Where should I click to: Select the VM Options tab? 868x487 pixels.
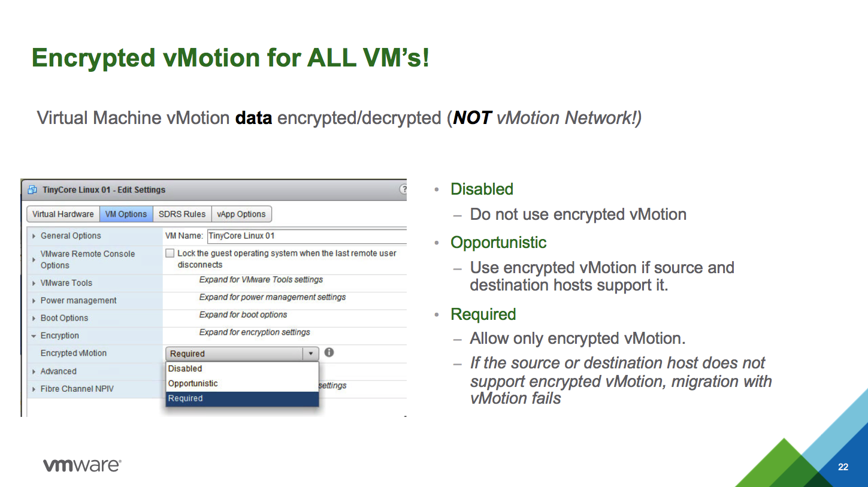coord(126,214)
